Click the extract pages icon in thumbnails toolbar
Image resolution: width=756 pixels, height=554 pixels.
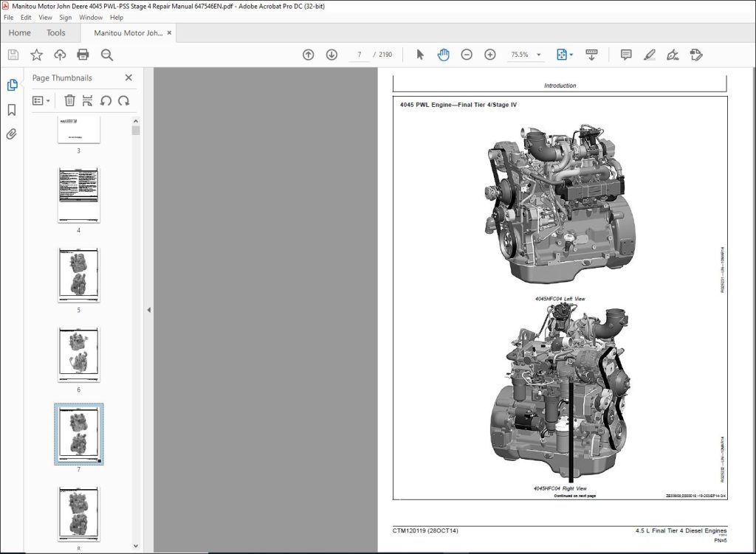pyautogui.click(x=87, y=100)
